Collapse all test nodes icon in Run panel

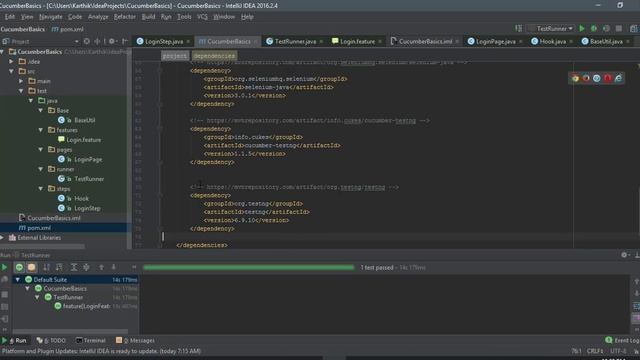pos(86,267)
